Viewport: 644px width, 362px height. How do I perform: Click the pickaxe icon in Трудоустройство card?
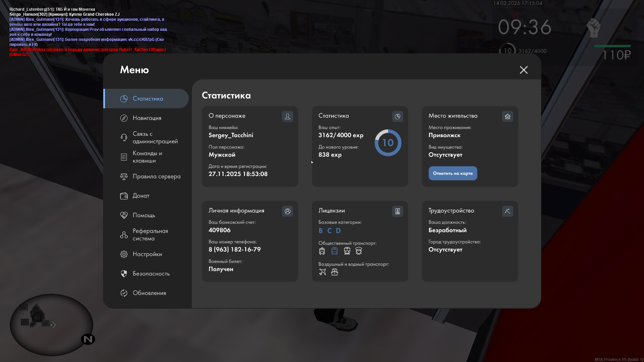pyautogui.click(x=507, y=211)
